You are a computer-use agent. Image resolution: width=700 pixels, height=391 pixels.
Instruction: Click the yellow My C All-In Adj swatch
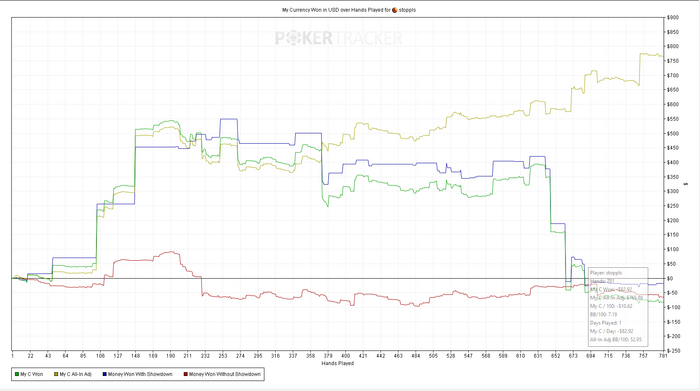[x=56, y=374]
